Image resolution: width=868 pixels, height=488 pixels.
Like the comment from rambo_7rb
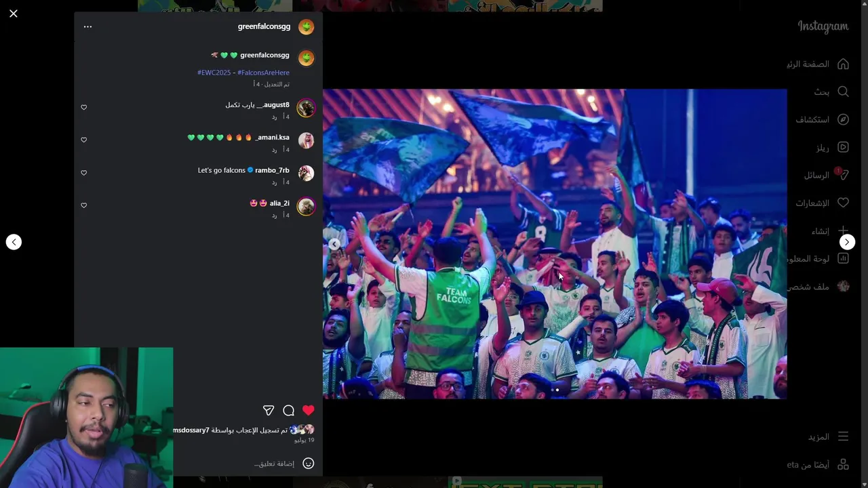[x=84, y=173]
